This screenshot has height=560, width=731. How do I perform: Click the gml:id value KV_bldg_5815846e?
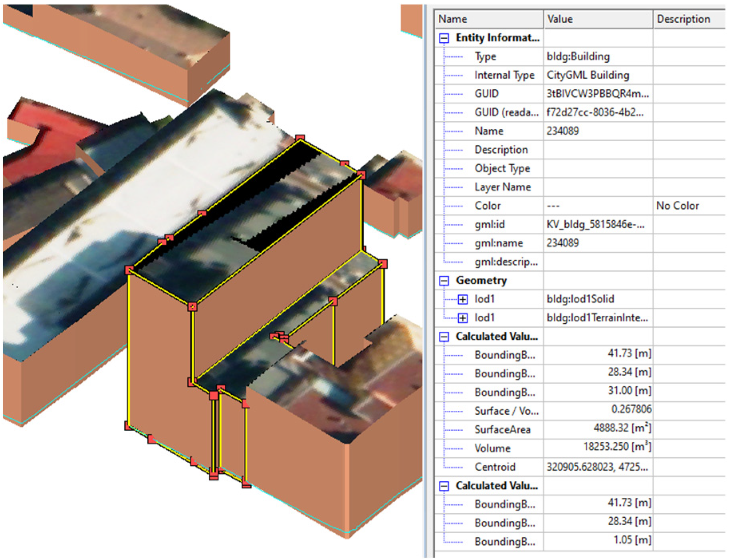click(595, 225)
